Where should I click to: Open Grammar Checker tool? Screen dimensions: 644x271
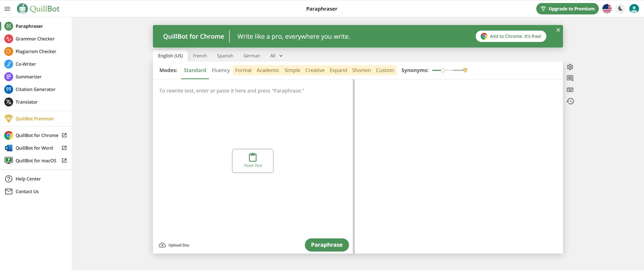pos(36,39)
